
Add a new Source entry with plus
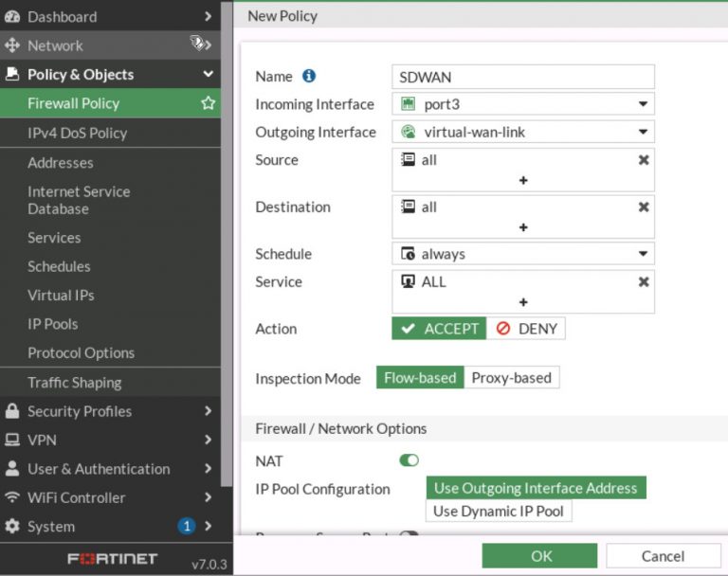click(522, 180)
